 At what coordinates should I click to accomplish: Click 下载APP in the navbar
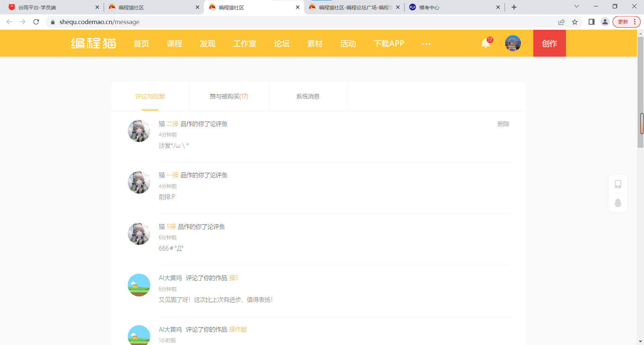pyautogui.click(x=389, y=44)
